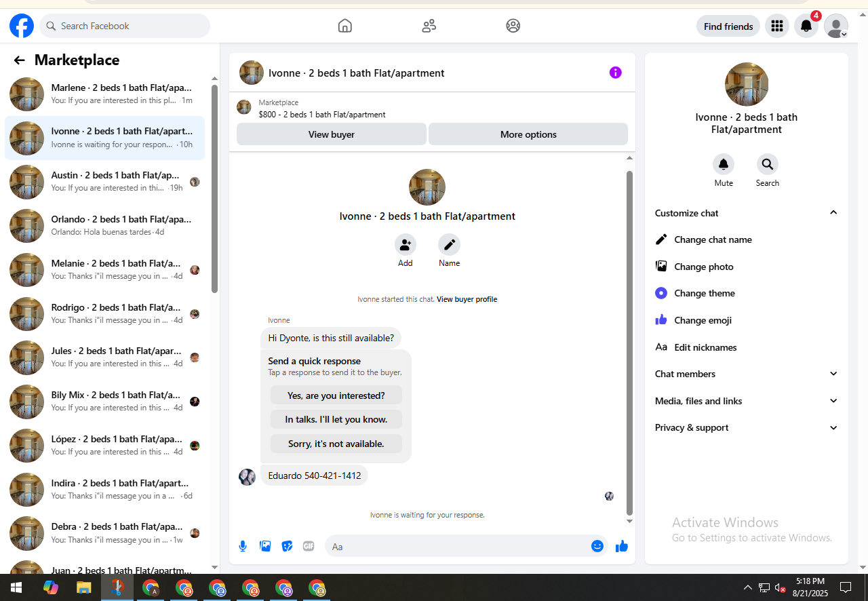Screen dimensions: 868x601
Task: Choose a sticker icon
Action: [x=287, y=546]
